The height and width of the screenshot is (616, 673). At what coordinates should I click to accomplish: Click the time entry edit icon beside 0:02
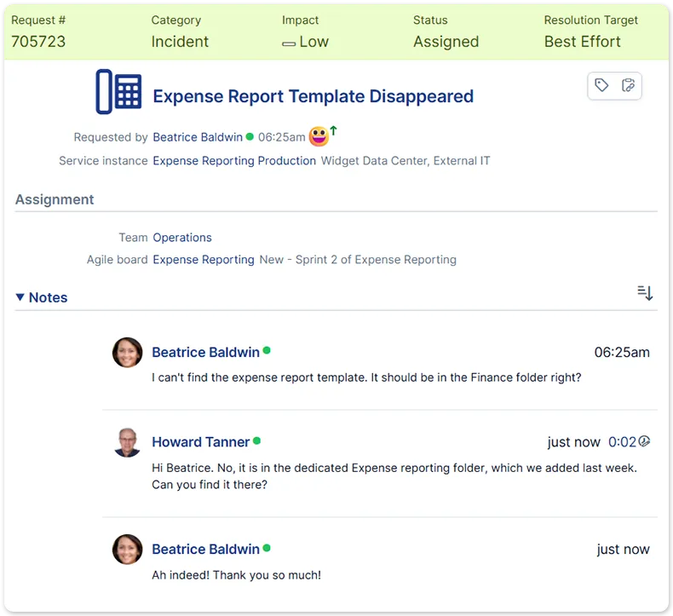click(644, 440)
